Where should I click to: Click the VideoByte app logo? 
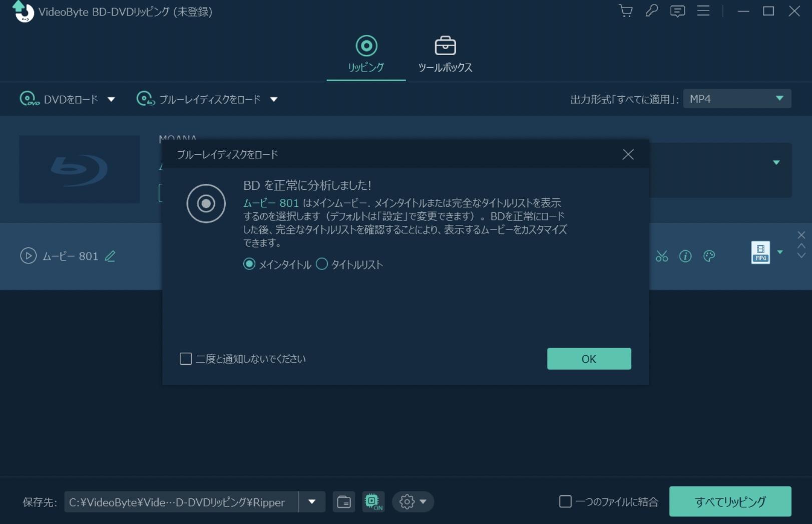point(23,12)
